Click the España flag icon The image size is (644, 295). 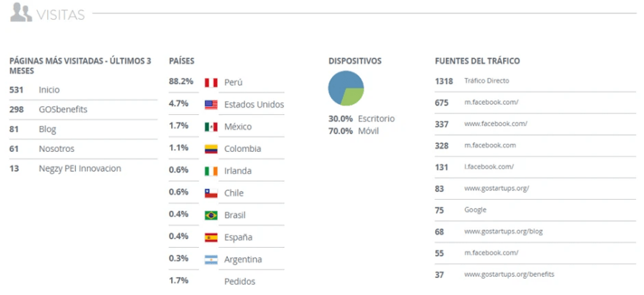tap(211, 237)
